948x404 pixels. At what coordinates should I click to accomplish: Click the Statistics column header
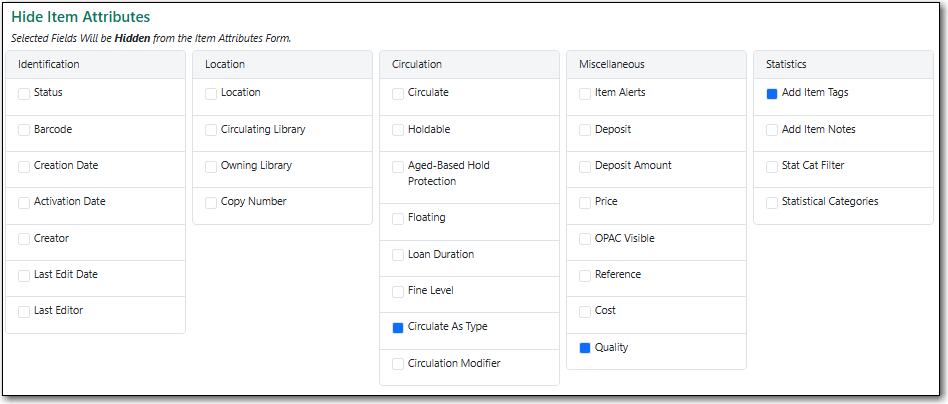pyautogui.click(x=843, y=64)
